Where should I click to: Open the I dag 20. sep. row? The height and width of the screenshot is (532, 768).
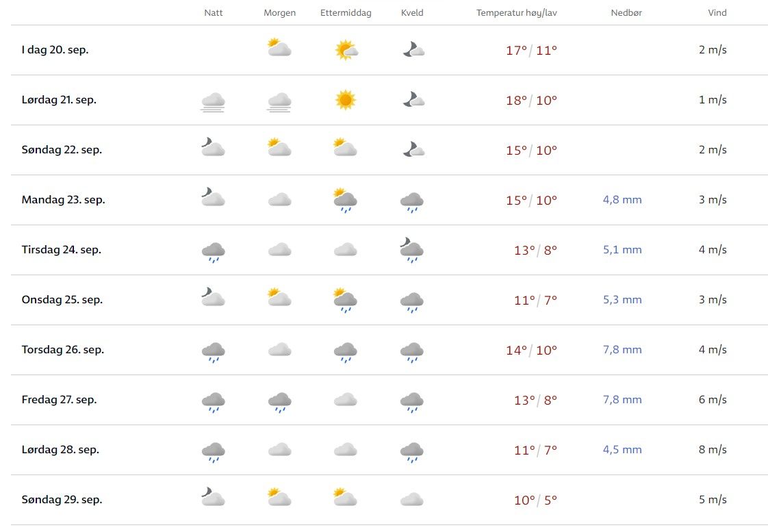pyautogui.click(x=55, y=50)
